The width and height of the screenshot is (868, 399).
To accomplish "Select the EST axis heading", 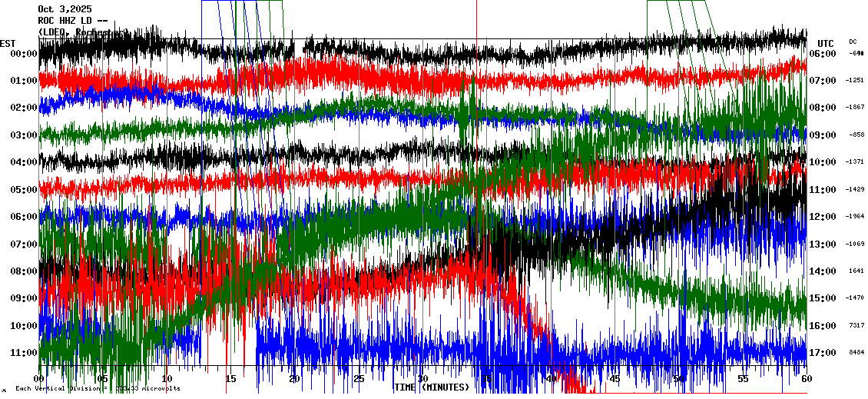I will click(8, 43).
